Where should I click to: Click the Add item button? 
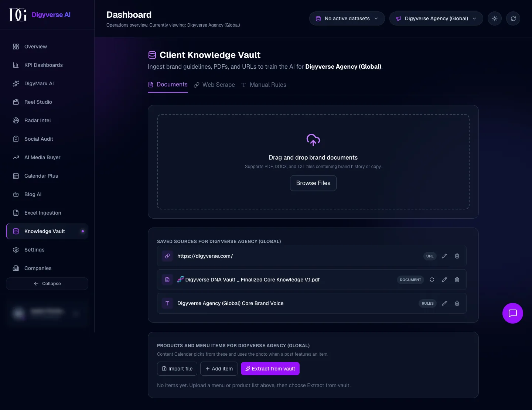219,369
